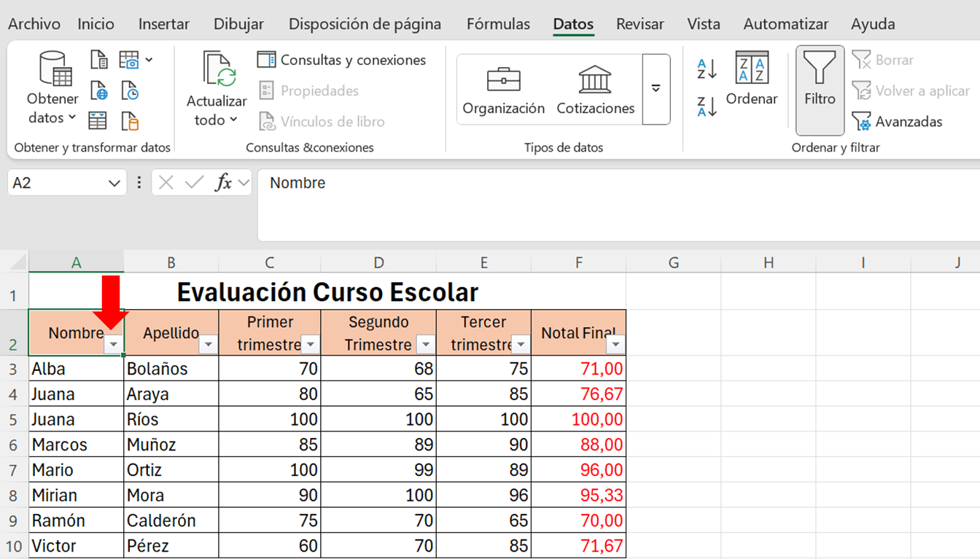Open the Ordenar custom sort dialog
The height and width of the screenshot is (559, 980).
coord(752,79)
